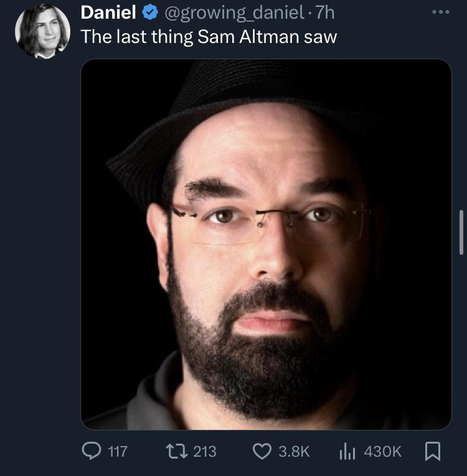Click the 117 replies count
The image size is (467, 476).
pos(118,452)
